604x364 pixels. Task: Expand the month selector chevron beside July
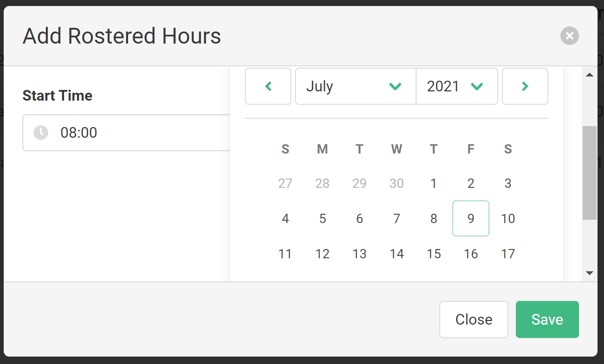pyautogui.click(x=396, y=86)
